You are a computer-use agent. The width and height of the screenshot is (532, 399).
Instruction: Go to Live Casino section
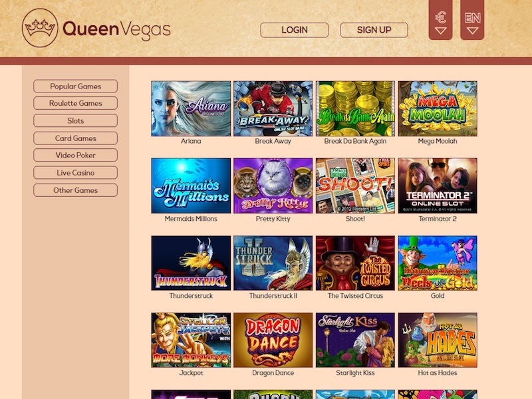tap(75, 173)
